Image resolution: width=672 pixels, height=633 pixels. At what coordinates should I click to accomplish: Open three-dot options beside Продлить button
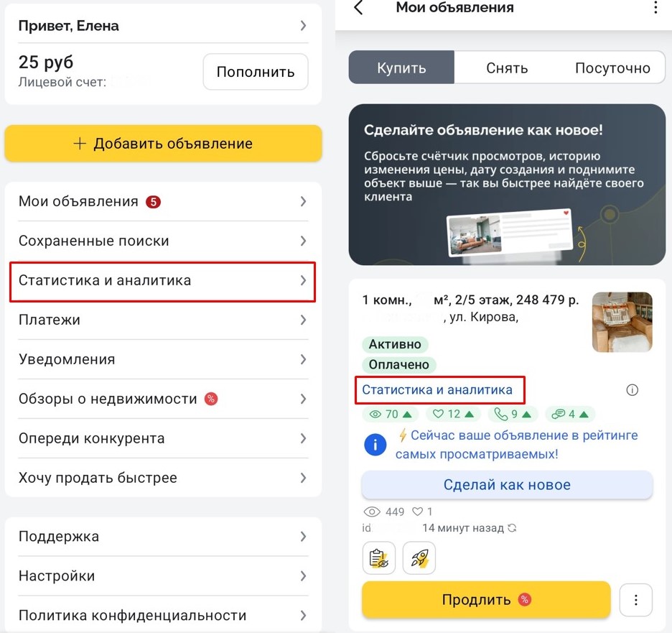tap(635, 600)
